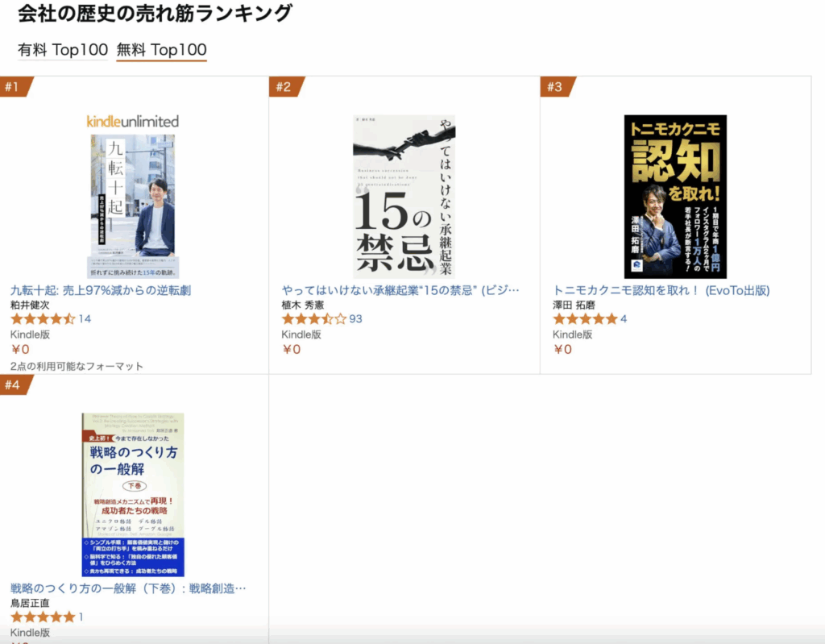Click the five-star rating for 澤田 拓磨's book
Viewport: 825px width, 644px height.
pos(585,318)
